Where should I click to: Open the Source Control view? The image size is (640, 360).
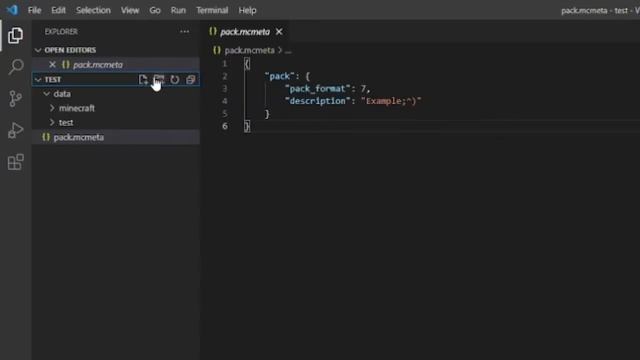[x=15, y=98]
